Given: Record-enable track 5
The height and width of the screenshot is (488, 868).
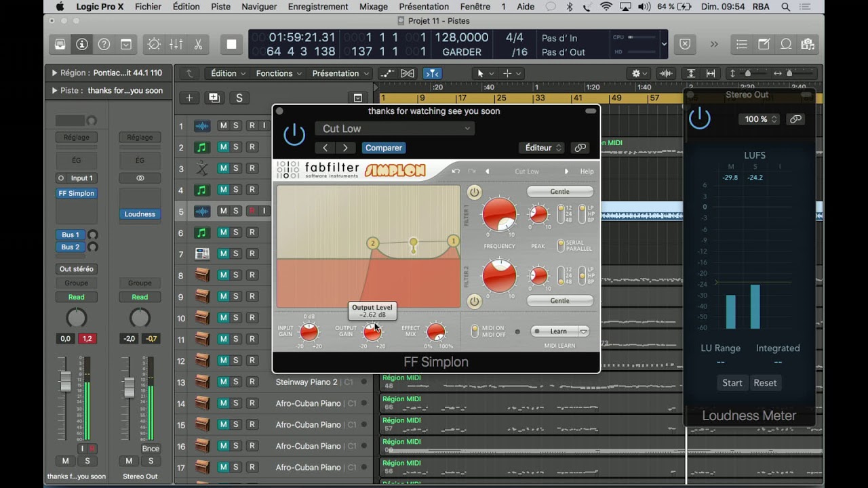Looking at the screenshot, I should [252, 211].
